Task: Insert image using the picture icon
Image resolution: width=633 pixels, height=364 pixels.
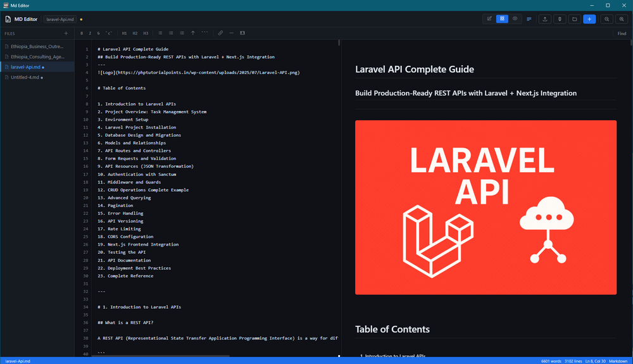Action: tap(242, 33)
